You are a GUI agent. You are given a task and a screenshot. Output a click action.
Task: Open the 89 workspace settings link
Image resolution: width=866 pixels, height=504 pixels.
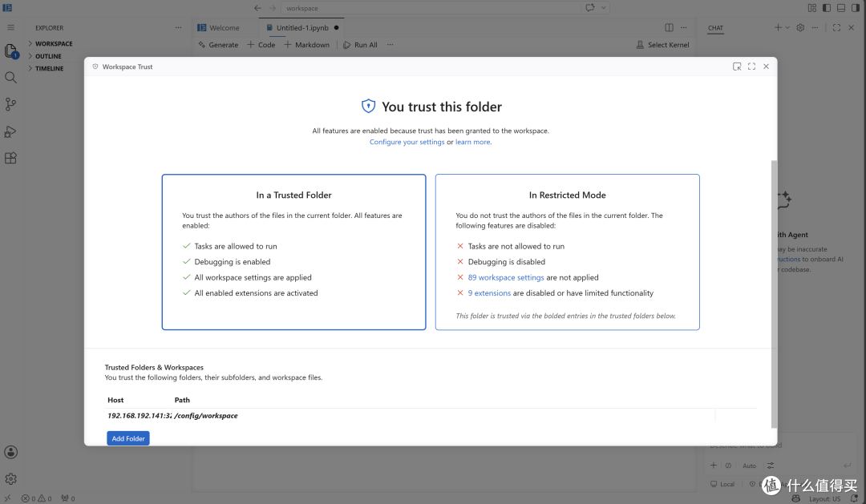[x=506, y=278]
